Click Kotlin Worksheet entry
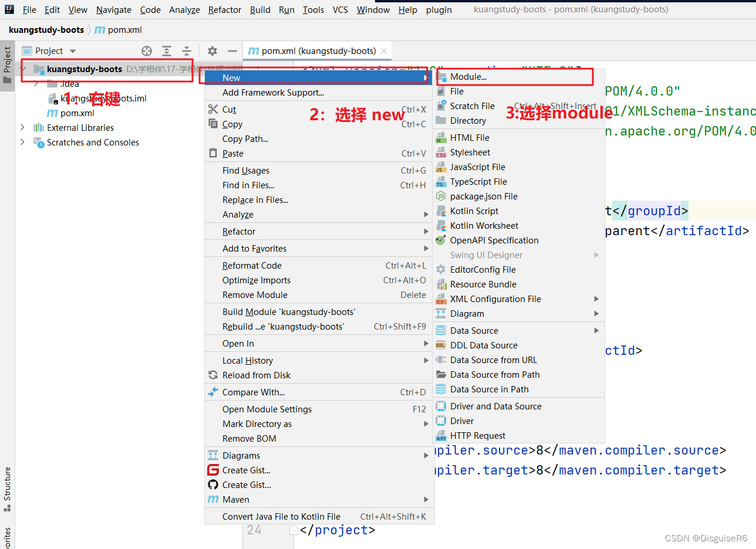Screen dimensions: 756x549 point(519,226)
